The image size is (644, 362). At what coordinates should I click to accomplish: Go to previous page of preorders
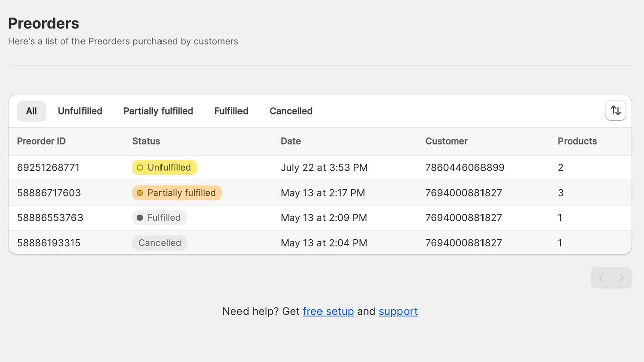pos(601,278)
